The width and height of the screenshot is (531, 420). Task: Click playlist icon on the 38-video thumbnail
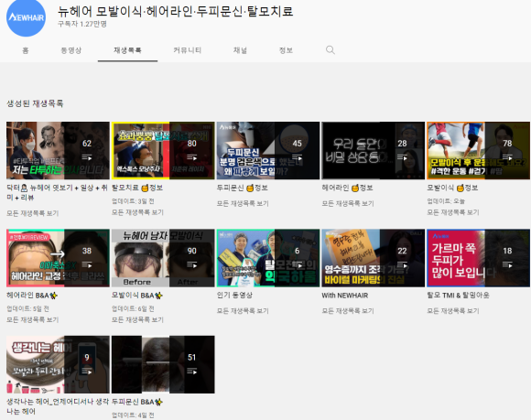click(x=87, y=264)
